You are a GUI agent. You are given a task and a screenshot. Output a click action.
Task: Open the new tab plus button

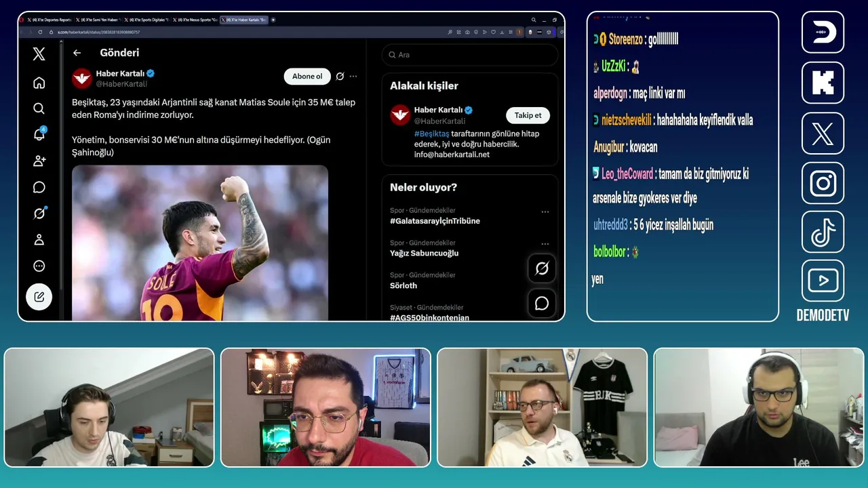273,20
